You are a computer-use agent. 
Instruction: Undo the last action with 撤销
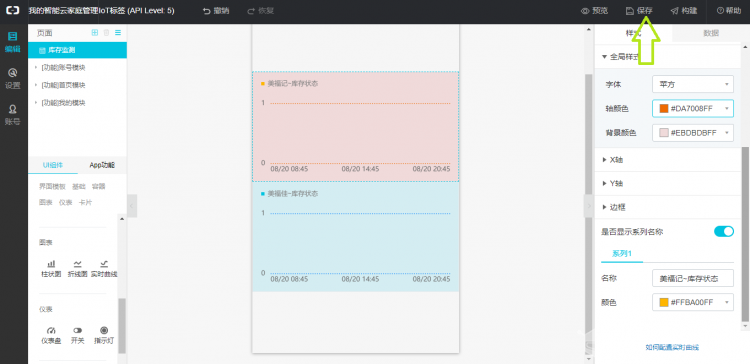tap(216, 11)
